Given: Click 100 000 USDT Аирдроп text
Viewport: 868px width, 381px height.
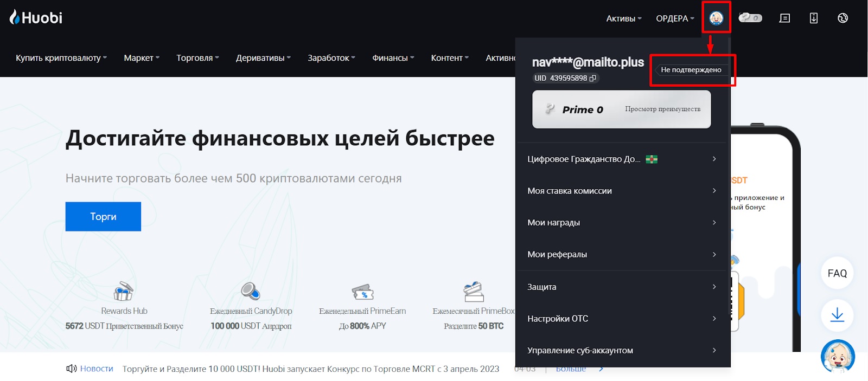Looking at the screenshot, I should [x=251, y=326].
